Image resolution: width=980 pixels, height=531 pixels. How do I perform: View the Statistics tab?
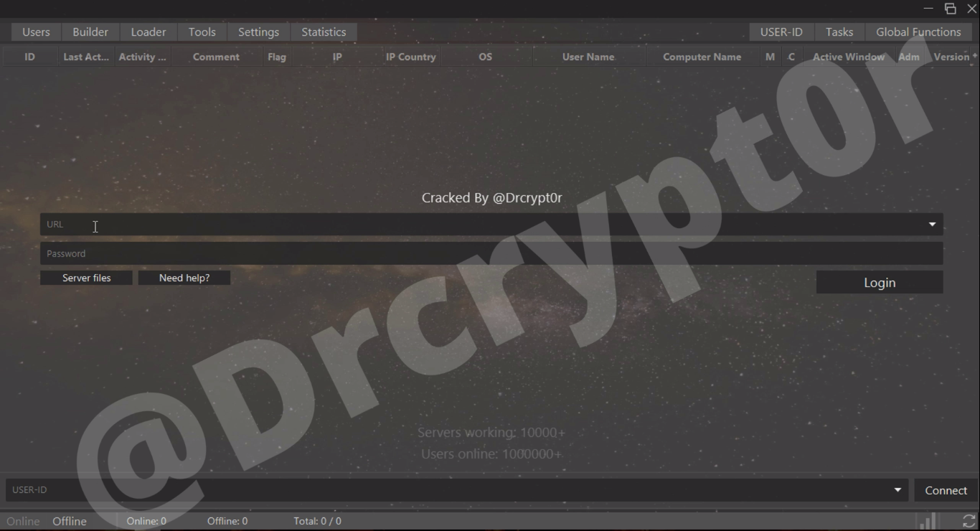[324, 32]
